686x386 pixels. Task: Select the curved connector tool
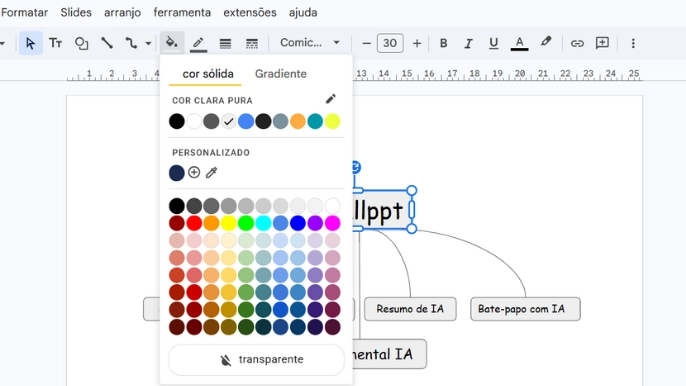[x=131, y=43]
